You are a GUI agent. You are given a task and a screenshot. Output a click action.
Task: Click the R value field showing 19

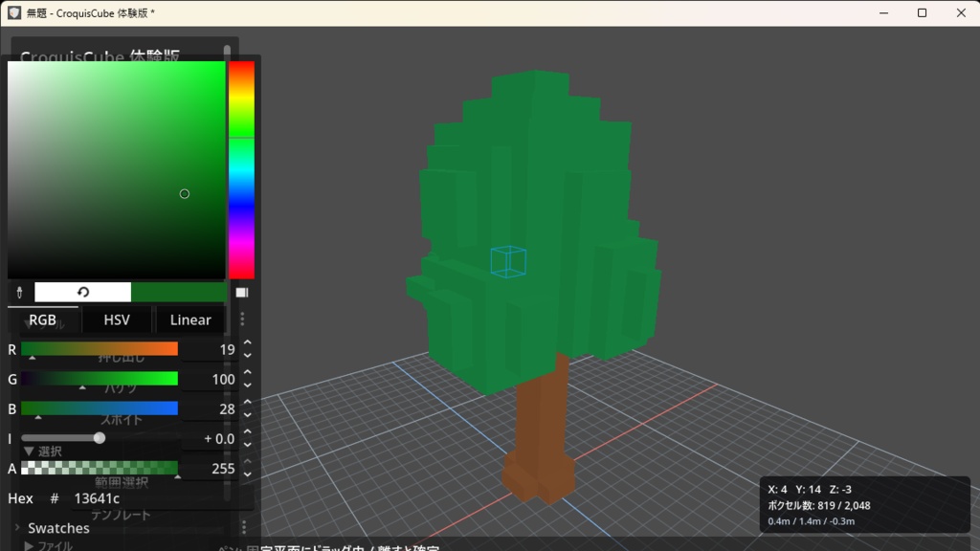[210, 349]
